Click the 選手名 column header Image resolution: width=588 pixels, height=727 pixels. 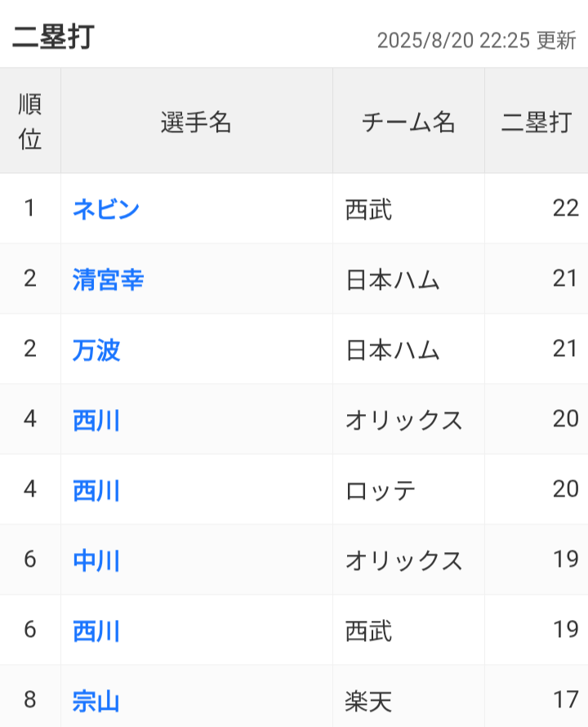[x=196, y=123]
